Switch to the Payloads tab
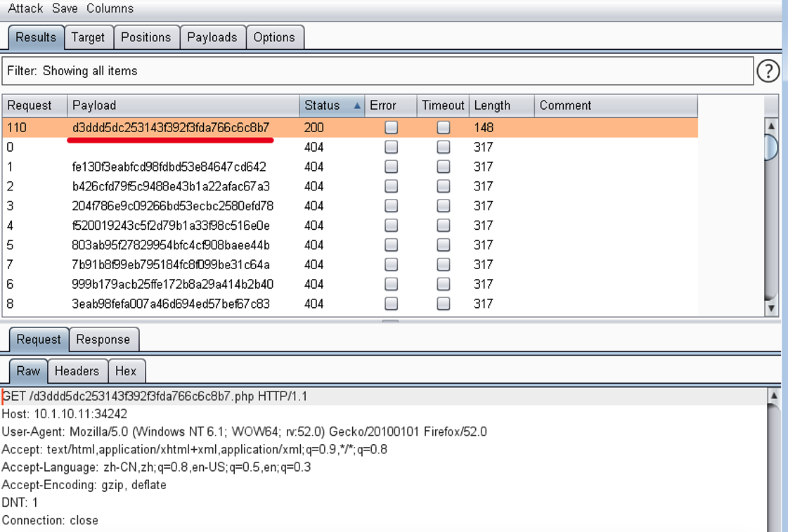The height and width of the screenshot is (532, 788). (x=212, y=37)
